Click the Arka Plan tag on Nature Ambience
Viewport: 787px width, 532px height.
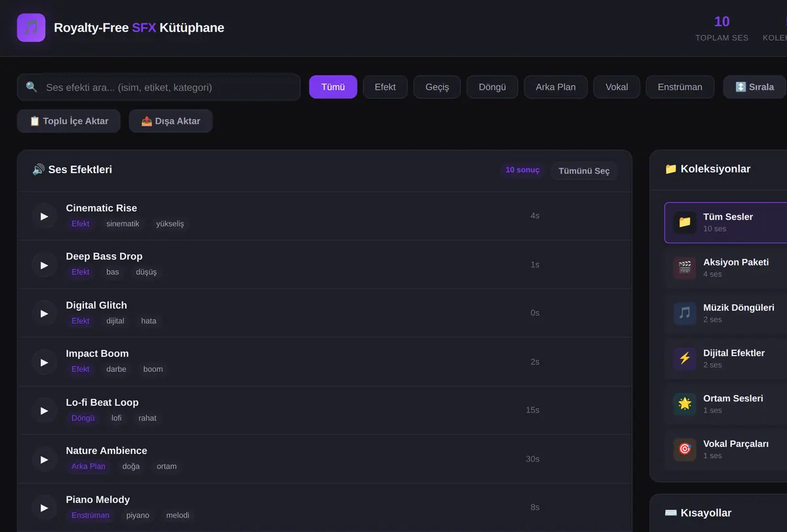coord(89,466)
